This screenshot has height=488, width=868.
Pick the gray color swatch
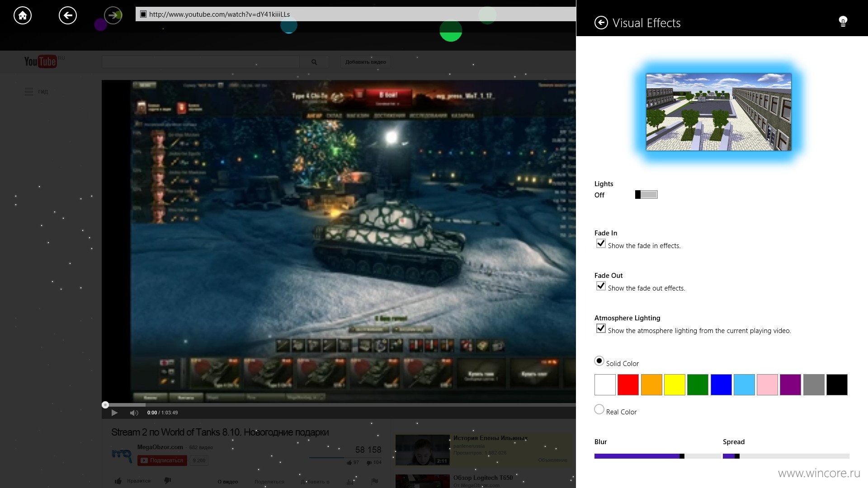point(814,385)
